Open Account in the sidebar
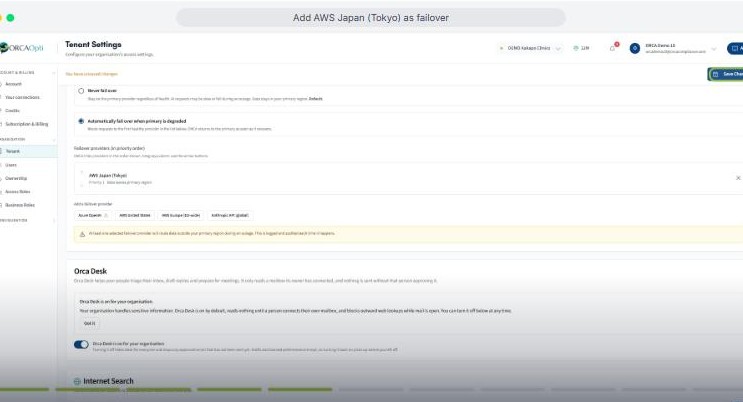The width and height of the screenshot is (743, 402). point(13,84)
